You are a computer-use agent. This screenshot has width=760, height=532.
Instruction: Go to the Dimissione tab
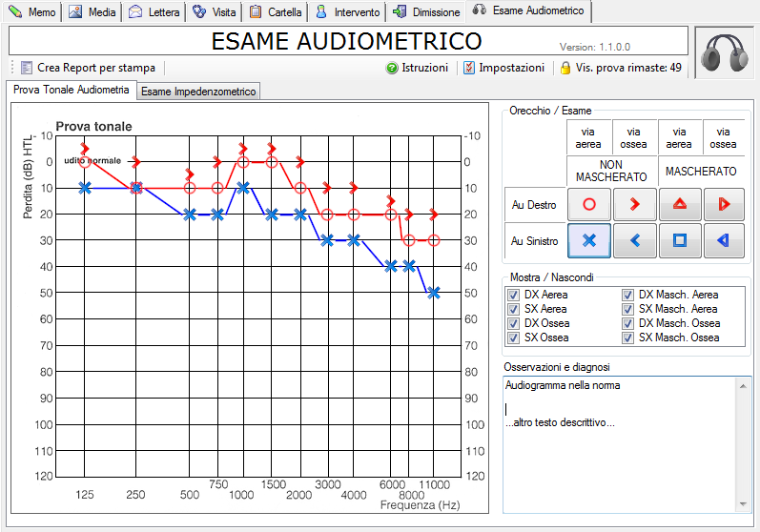426,12
